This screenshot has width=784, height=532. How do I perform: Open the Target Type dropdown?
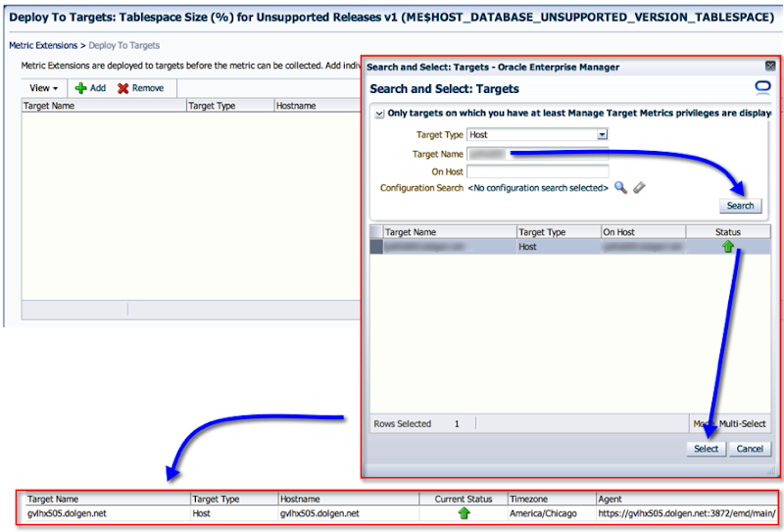(603, 135)
